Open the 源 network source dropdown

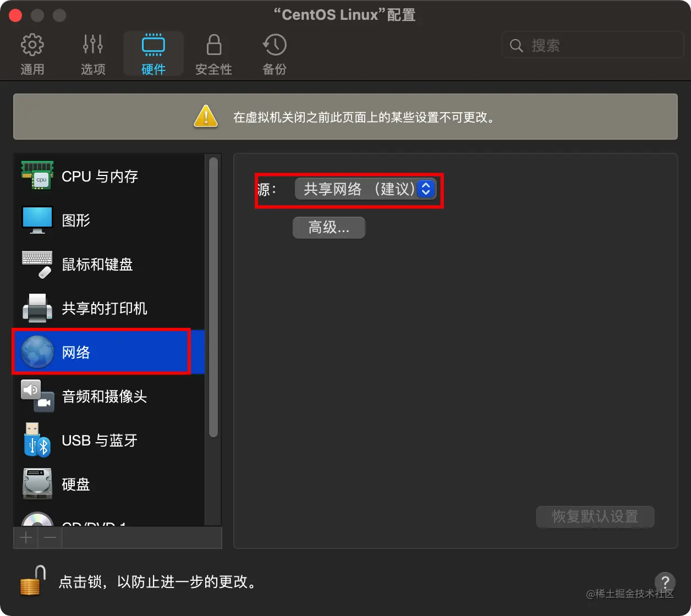coord(365,189)
